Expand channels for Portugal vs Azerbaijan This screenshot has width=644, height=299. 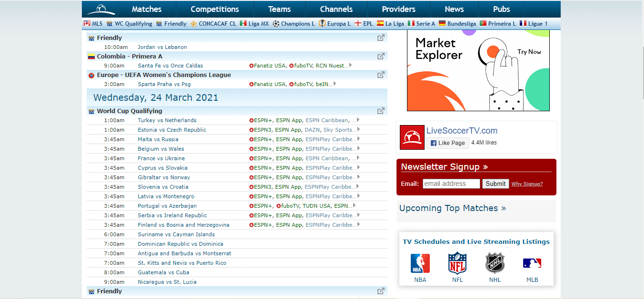tap(354, 205)
